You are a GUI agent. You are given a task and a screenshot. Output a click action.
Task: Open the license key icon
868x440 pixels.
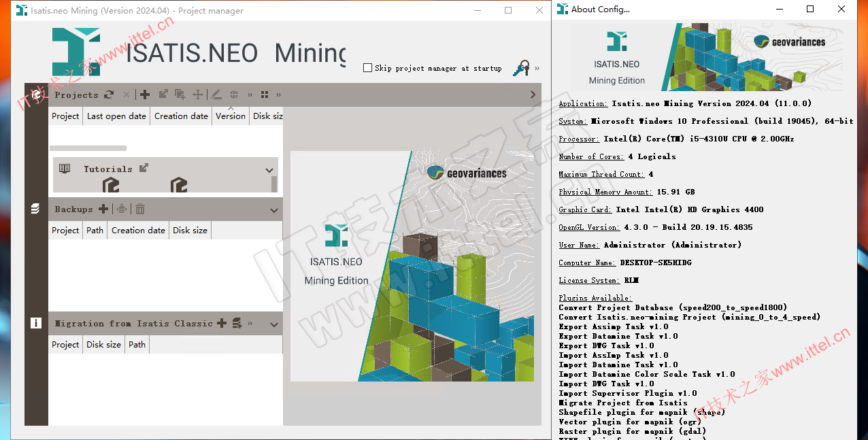pos(522,68)
